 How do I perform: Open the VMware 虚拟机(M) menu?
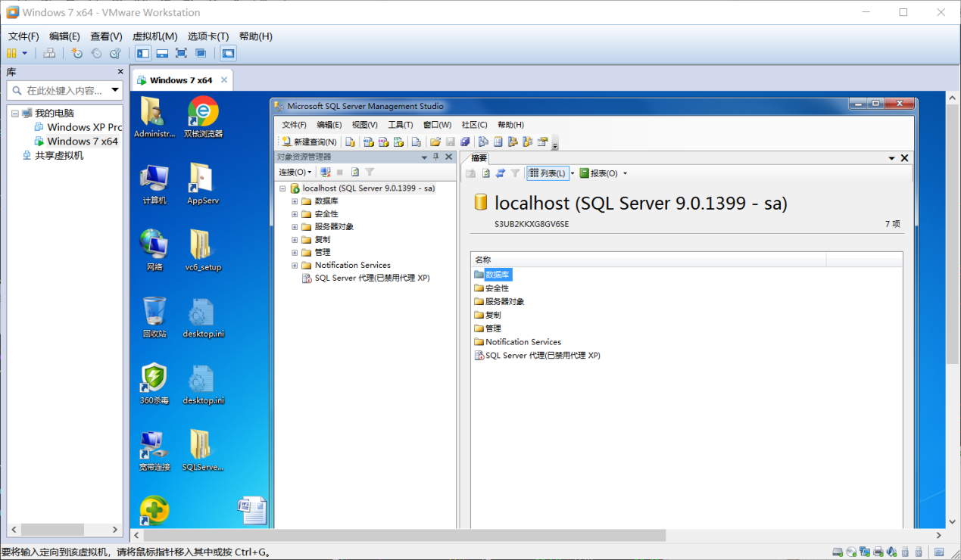coord(154,36)
